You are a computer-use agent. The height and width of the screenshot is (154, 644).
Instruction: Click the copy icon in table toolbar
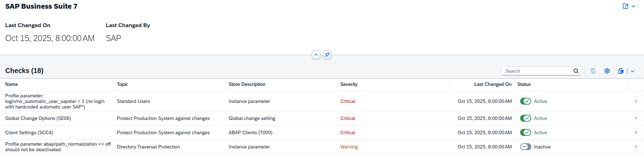(x=593, y=71)
